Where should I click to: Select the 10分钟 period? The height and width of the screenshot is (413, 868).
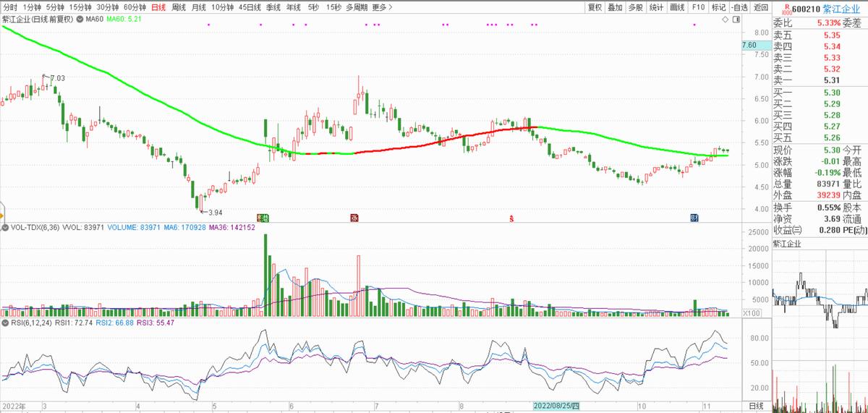[223, 7]
